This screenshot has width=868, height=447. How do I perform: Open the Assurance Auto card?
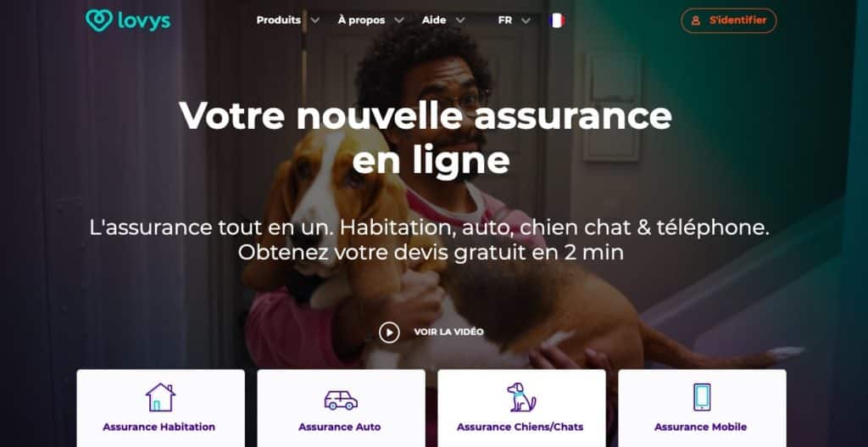pyautogui.click(x=341, y=408)
